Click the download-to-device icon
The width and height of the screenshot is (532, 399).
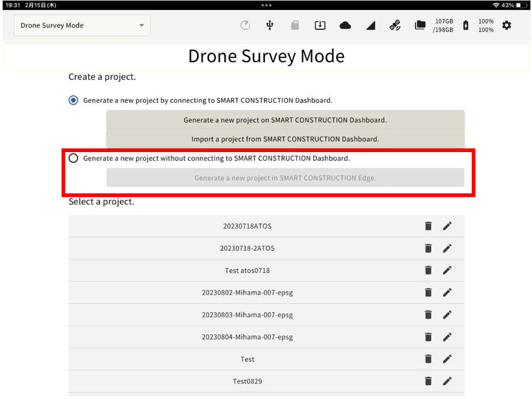(x=320, y=25)
